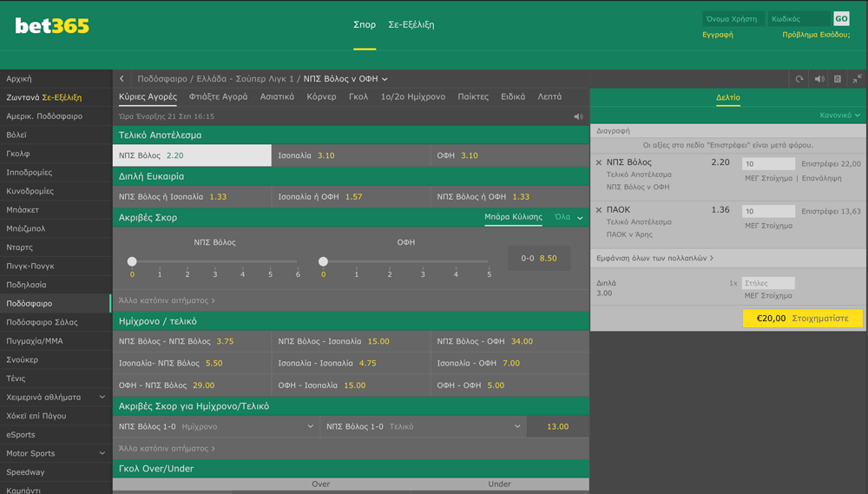Open the calculator icon above betslip
Image resolution: width=868 pixels, height=494 pixels.
(838, 79)
